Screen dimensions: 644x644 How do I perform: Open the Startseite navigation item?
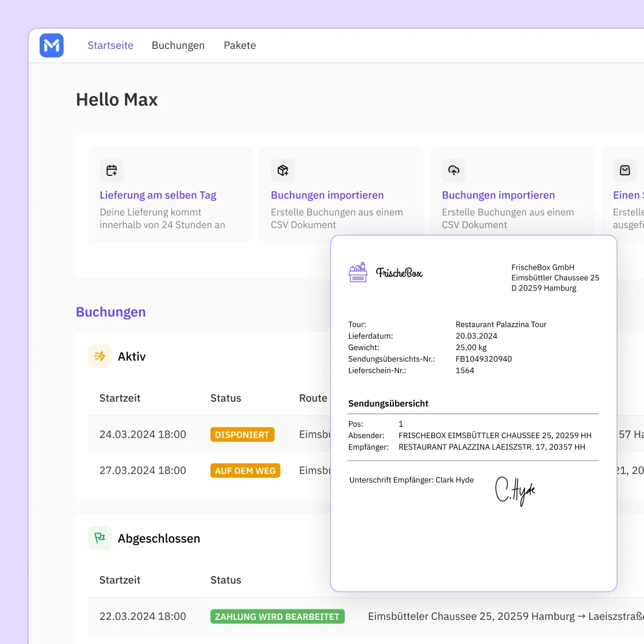point(110,45)
